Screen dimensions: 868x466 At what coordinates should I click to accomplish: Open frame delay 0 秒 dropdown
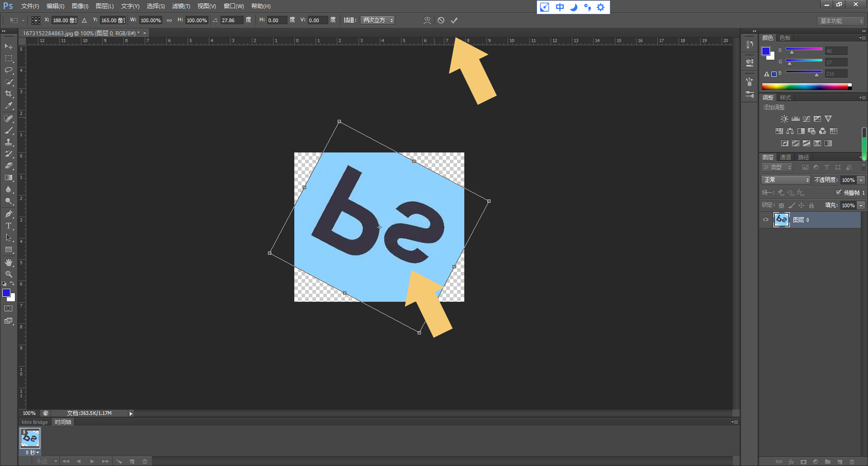coord(33,452)
